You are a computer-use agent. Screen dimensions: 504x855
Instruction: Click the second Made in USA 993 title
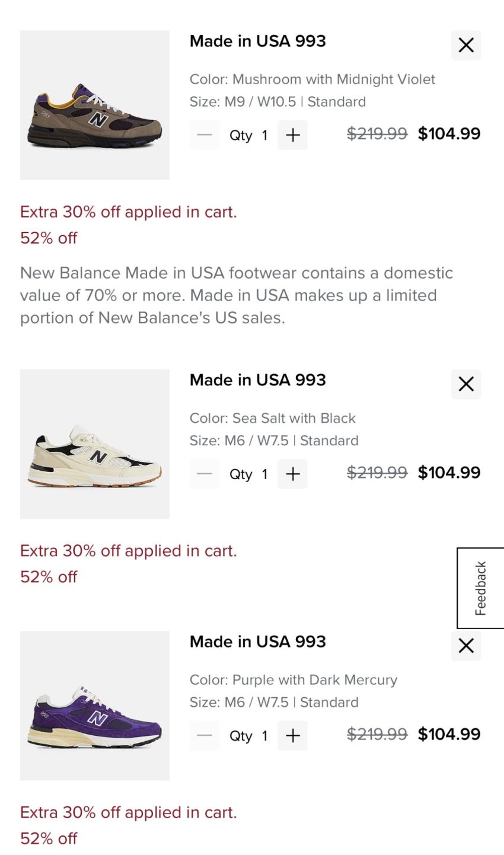(257, 380)
